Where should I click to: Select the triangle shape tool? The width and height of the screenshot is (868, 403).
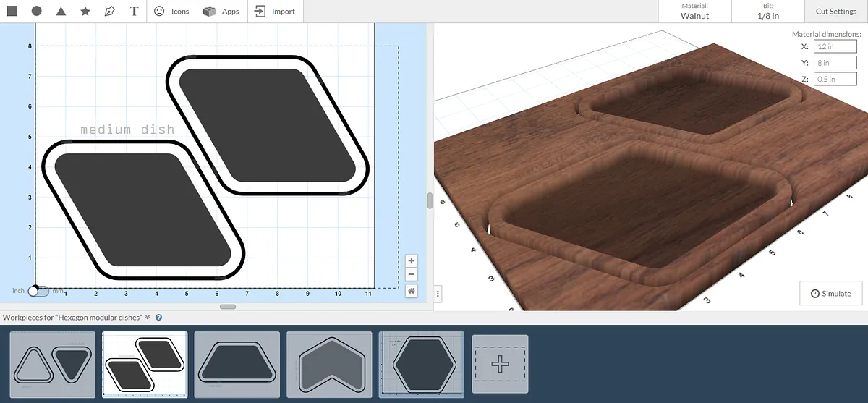click(61, 12)
